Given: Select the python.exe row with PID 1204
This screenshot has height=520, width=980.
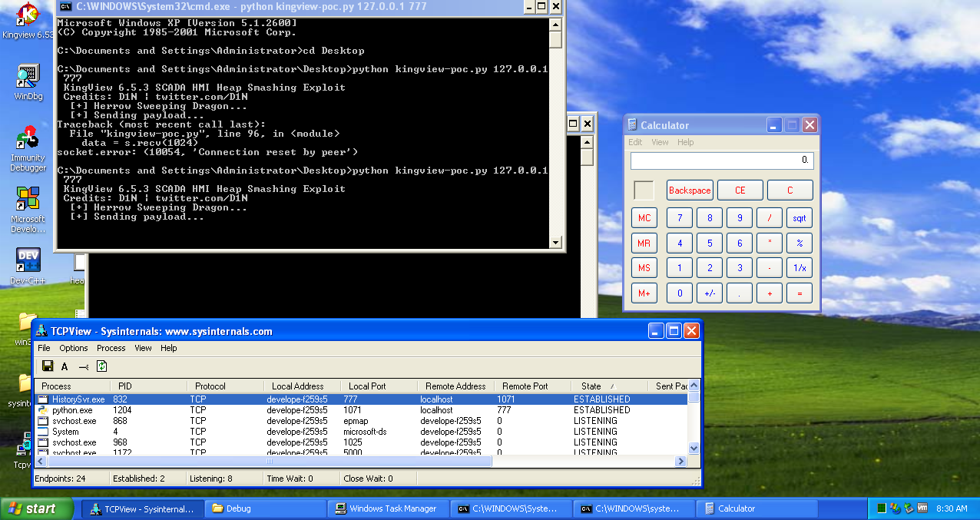Looking at the screenshot, I should [x=361, y=410].
